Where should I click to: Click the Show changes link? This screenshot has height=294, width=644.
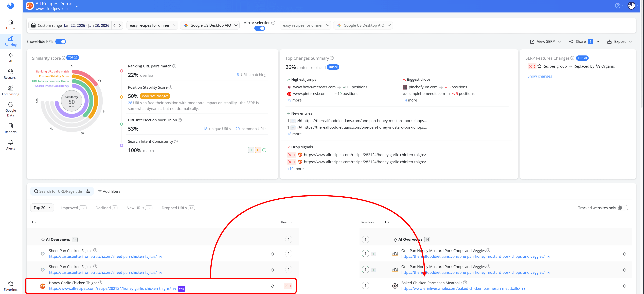coord(540,76)
